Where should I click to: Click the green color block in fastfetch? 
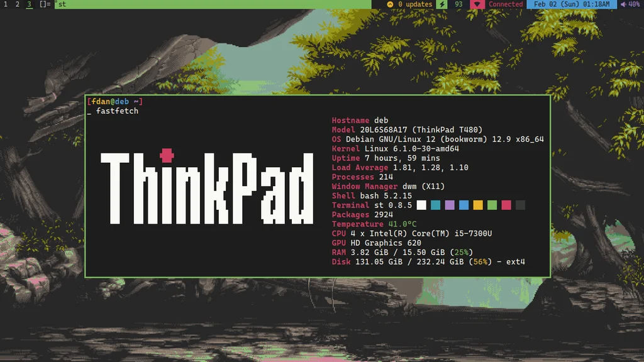click(x=492, y=206)
